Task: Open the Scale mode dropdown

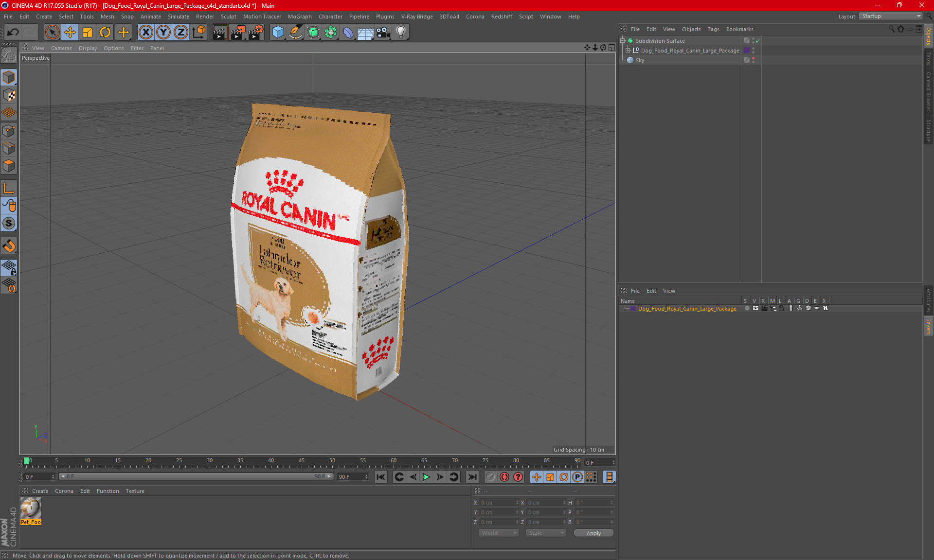Action: click(546, 533)
